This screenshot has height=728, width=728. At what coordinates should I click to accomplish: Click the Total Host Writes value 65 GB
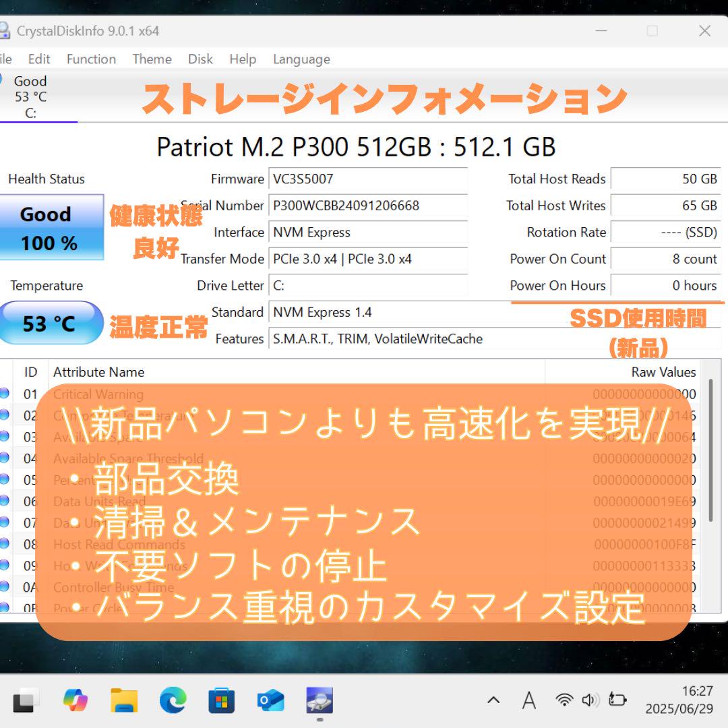pyautogui.click(x=666, y=205)
